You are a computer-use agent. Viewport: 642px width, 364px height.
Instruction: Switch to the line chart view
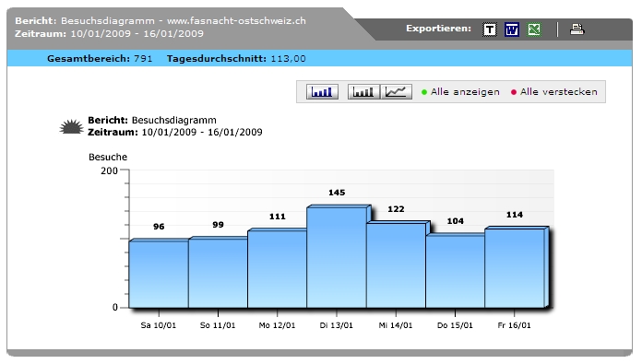click(396, 91)
